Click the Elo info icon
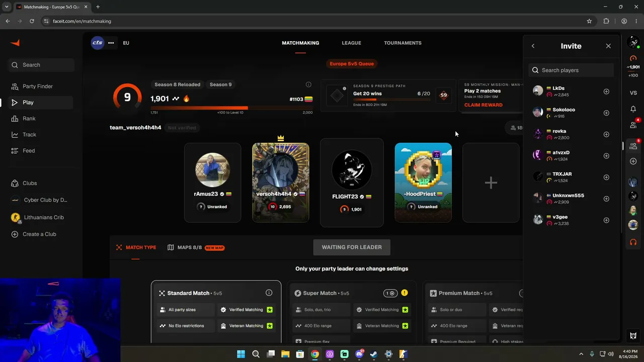 308,84
